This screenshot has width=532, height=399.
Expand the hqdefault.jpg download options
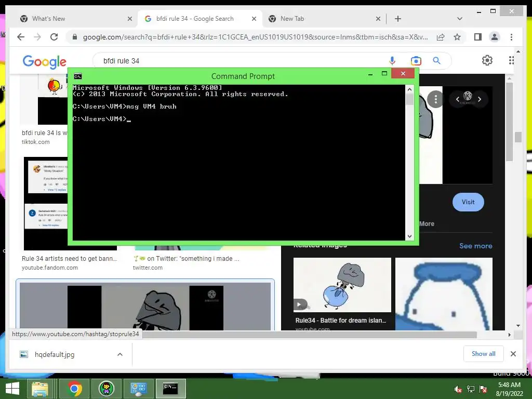120,354
